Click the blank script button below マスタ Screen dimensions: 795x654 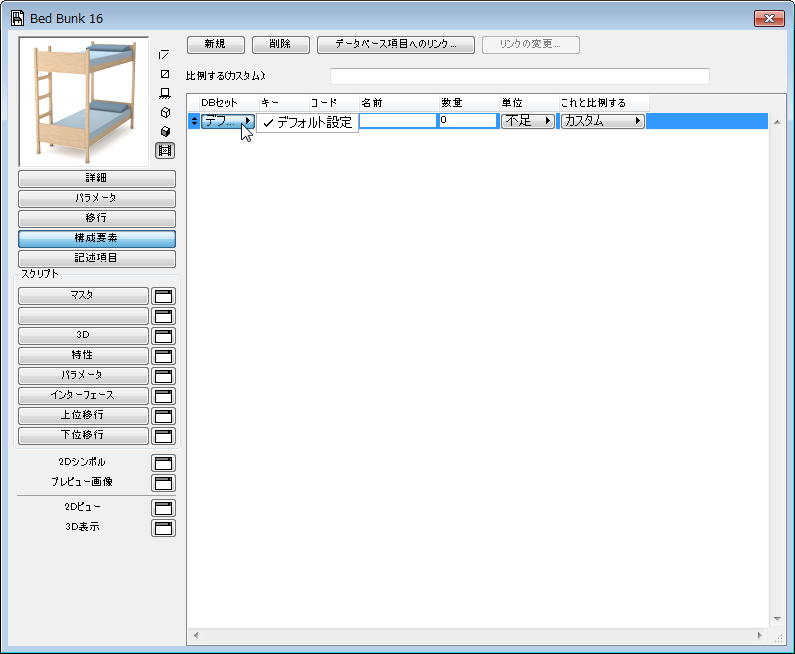(x=83, y=316)
